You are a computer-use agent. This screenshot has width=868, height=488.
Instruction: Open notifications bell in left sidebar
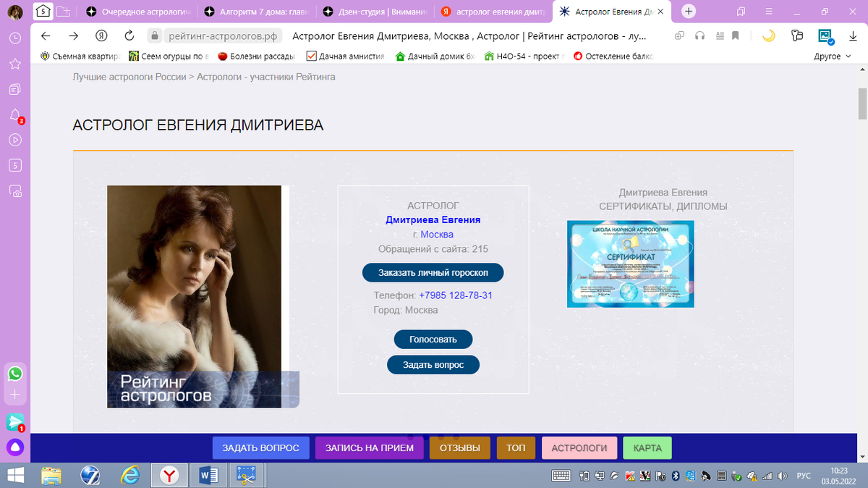pyautogui.click(x=15, y=114)
